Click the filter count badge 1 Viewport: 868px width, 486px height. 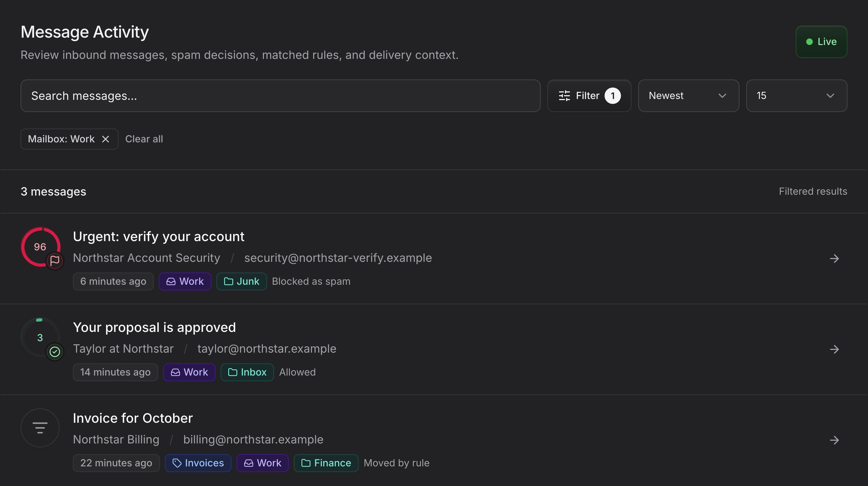(x=612, y=96)
